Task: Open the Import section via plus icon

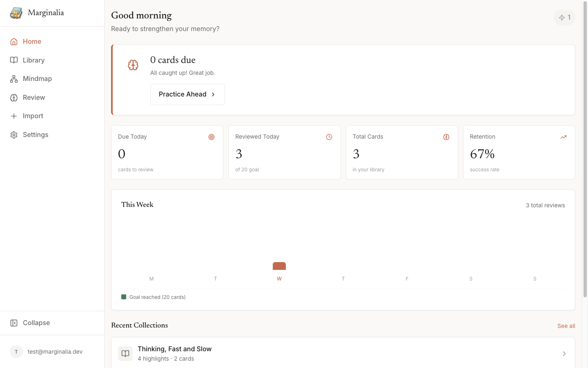Action: pyautogui.click(x=14, y=116)
